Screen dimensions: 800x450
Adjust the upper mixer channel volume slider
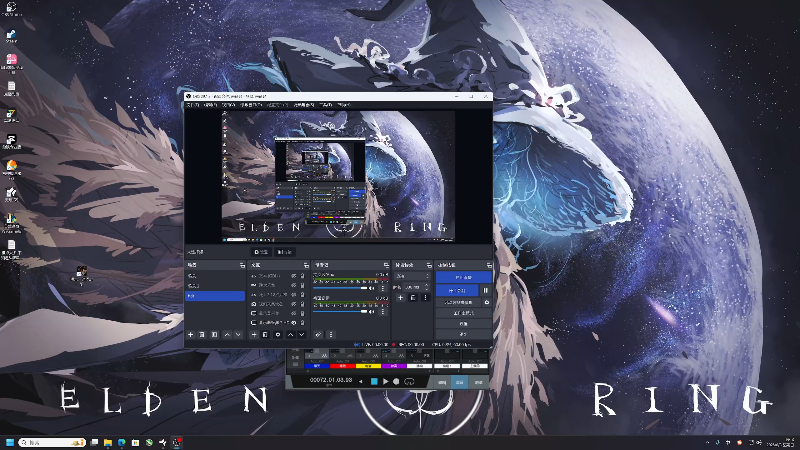point(340,288)
